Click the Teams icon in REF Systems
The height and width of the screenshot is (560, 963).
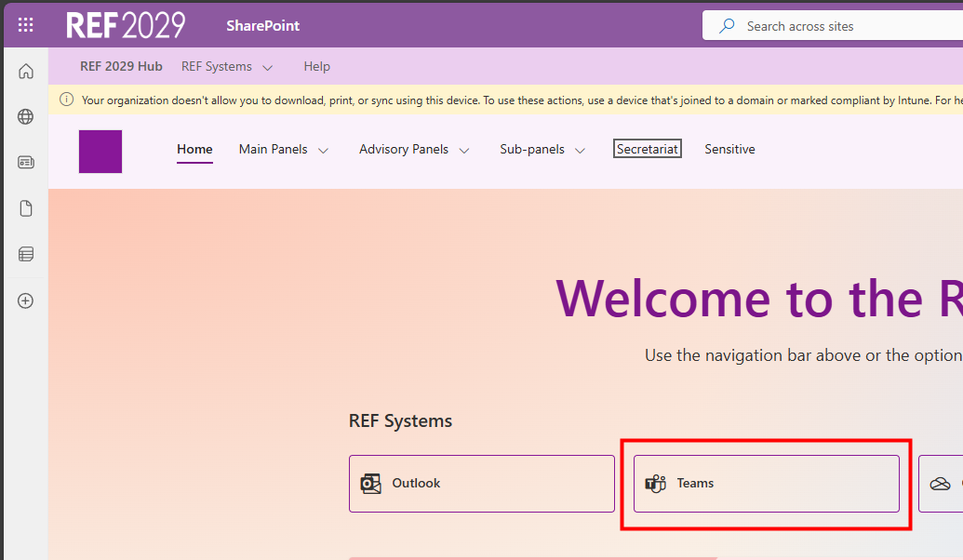[655, 483]
